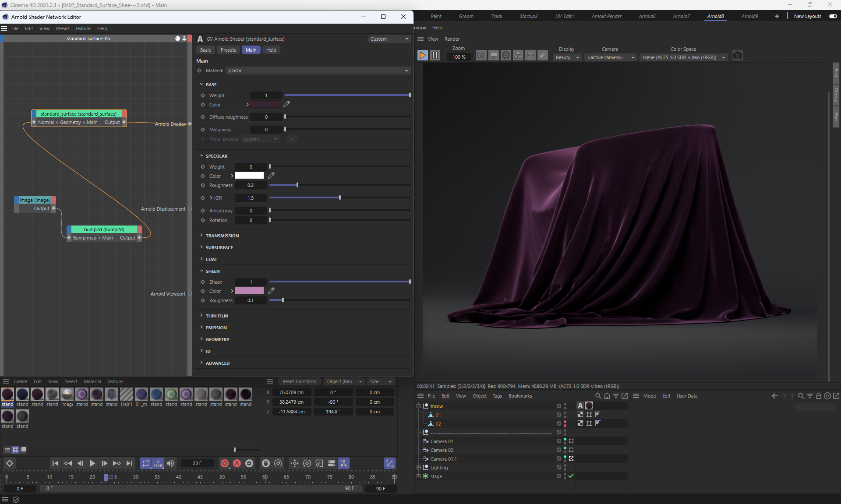Open the Texture menu in shader editor
The height and width of the screenshot is (504, 841).
(x=83, y=28)
